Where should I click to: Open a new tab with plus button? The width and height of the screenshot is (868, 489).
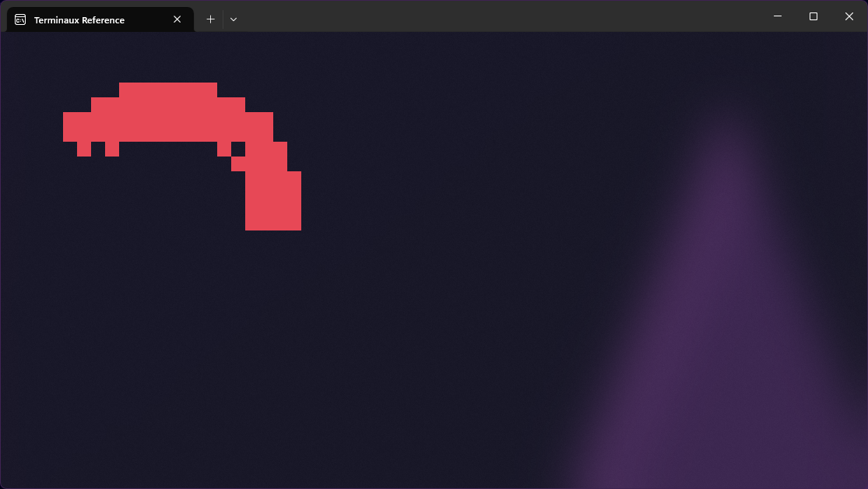[x=210, y=19]
